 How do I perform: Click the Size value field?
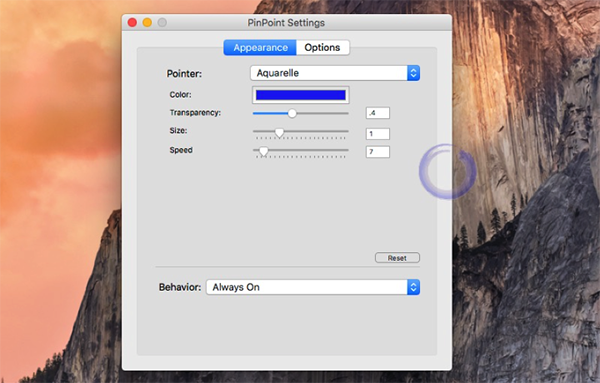tap(378, 134)
